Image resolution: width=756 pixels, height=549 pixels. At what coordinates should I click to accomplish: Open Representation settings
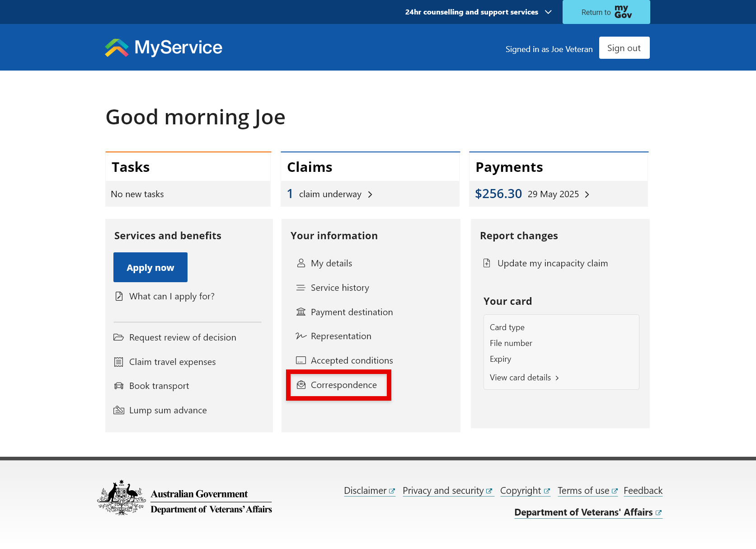341,336
